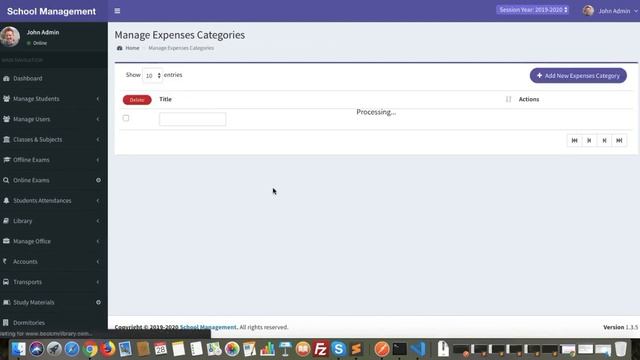Click the Dormitories building icon
Screen dimensions: 640x360
point(6,322)
